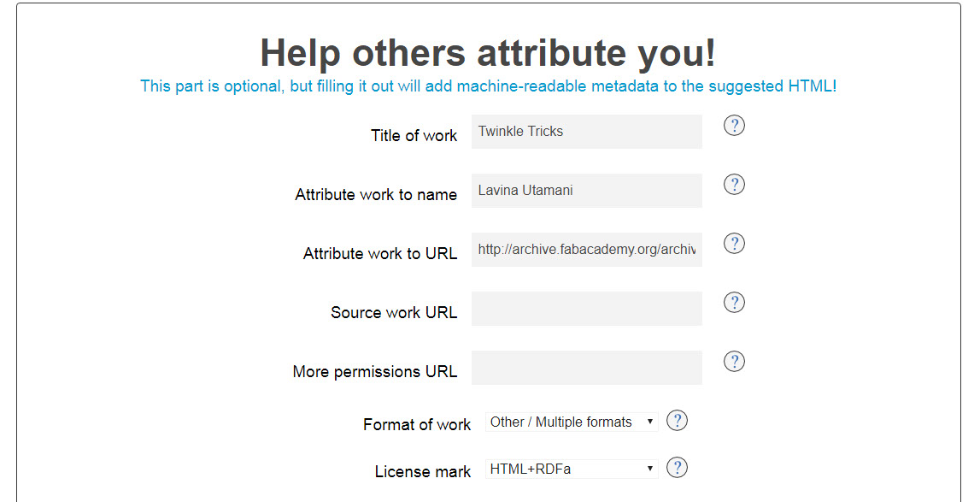Open the More permissions URL help icon
The image size is (980, 502).
click(734, 361)
